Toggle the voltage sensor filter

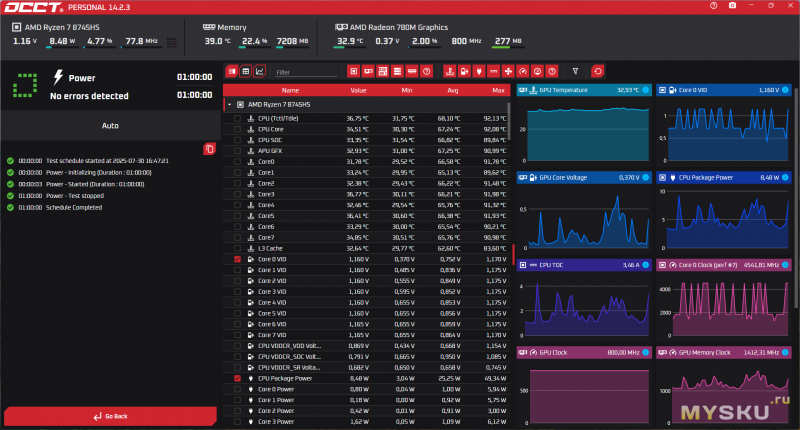point(464,71)
